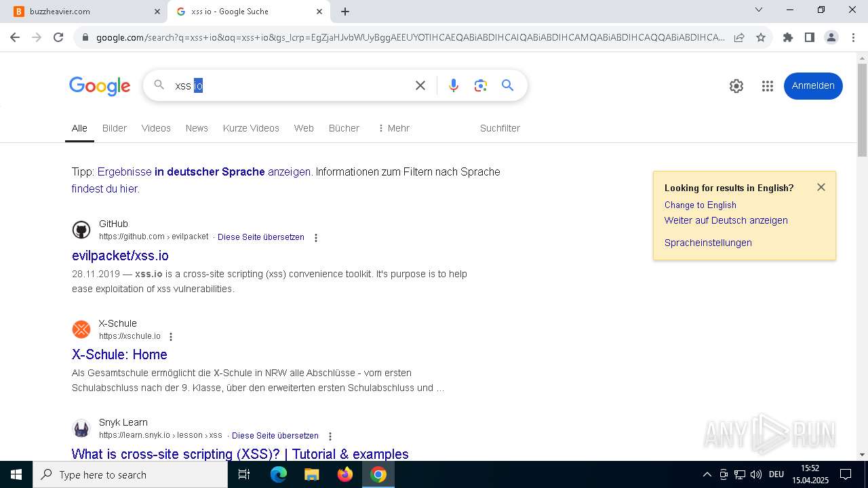Image resolution: width=868 pixels, height=488 pixels.
Task: Reload the current page
Action: [58, 37]
